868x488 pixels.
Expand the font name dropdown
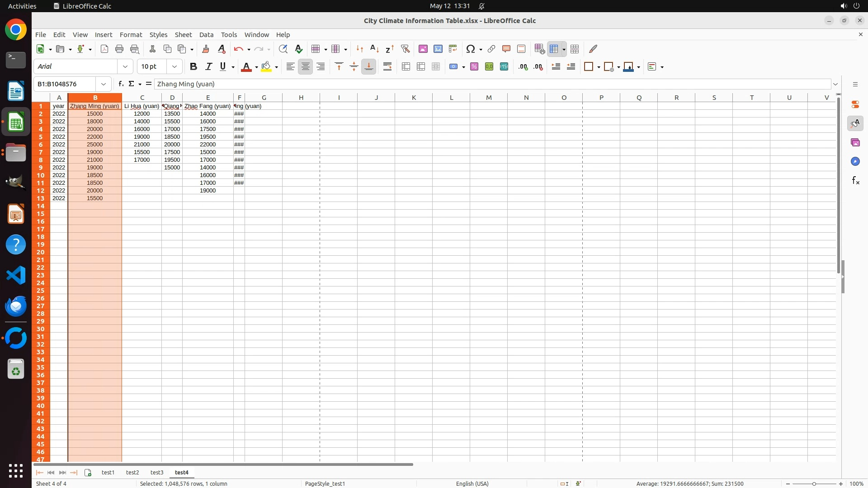point(125,67)
